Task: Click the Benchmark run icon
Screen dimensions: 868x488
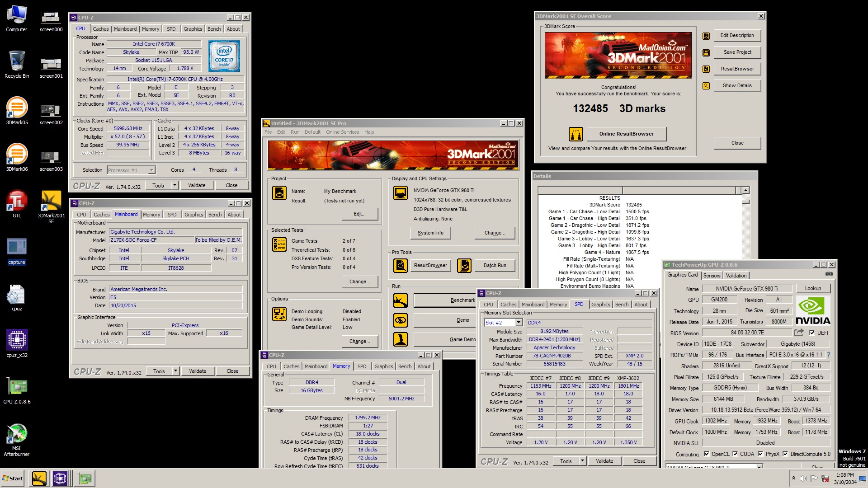Action: (400, 300)
